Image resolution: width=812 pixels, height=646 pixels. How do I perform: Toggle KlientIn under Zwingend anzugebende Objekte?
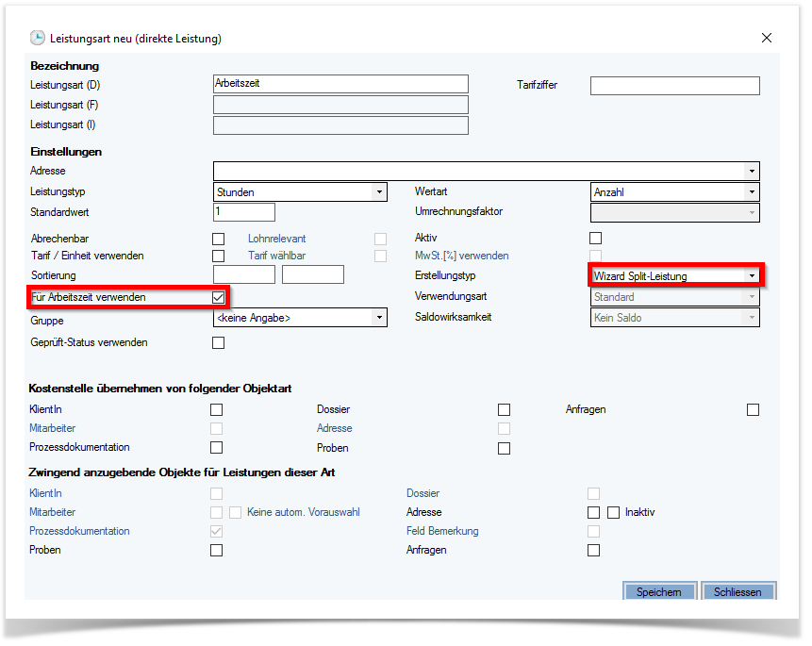(x=217, y=494)
